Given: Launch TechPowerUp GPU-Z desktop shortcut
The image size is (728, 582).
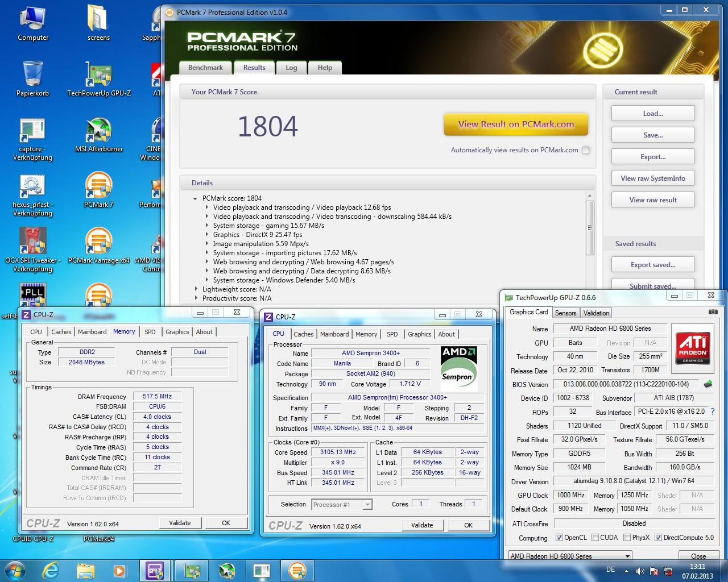Looking at the screenshot, I should pos(99,79).
